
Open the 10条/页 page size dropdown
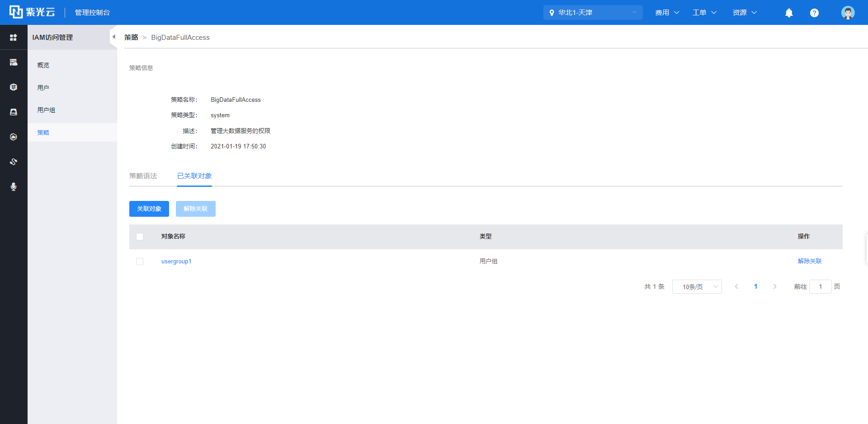coord(697,287)
